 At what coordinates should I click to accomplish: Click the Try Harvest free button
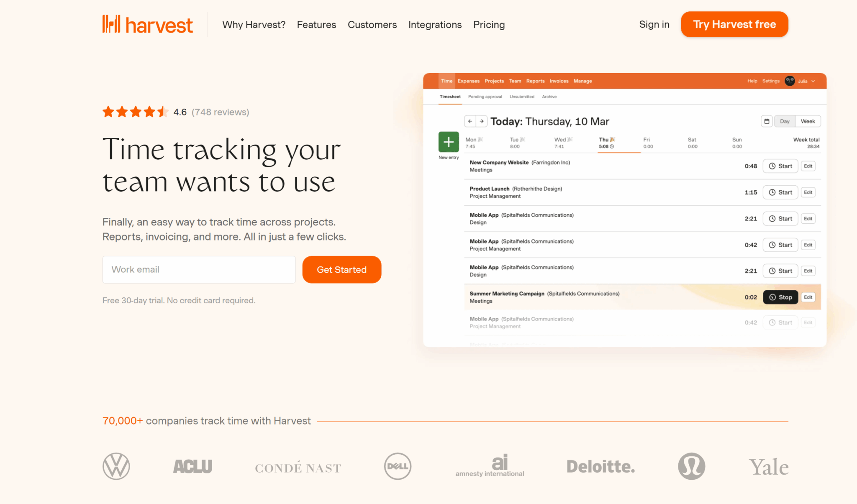coord(734,24)
